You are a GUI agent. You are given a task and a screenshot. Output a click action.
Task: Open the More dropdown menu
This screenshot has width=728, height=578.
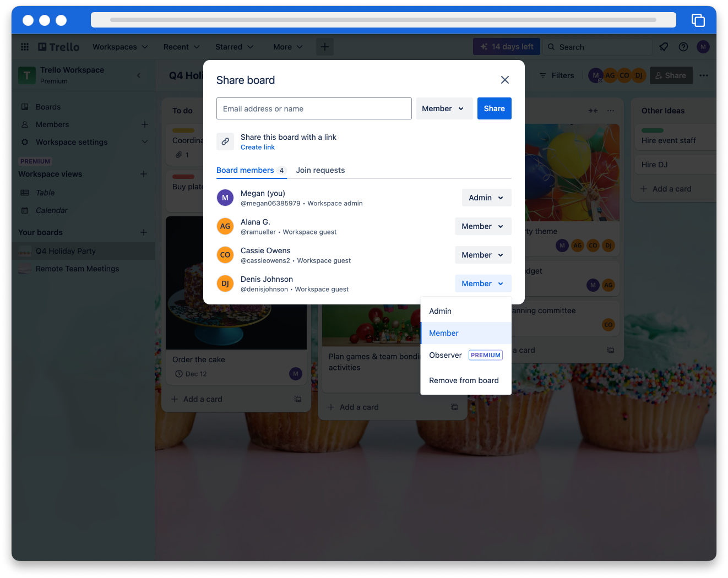point(287,47)
